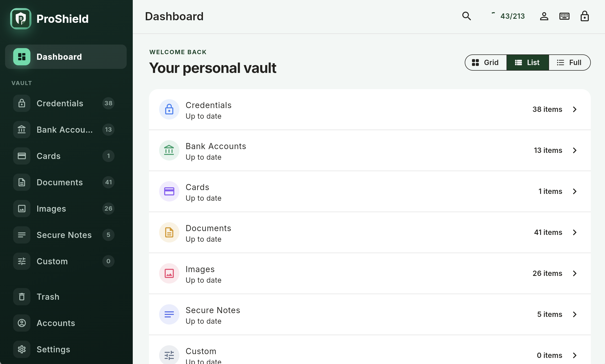Click the Credentials lock icon in sidebar

[22, 103]
